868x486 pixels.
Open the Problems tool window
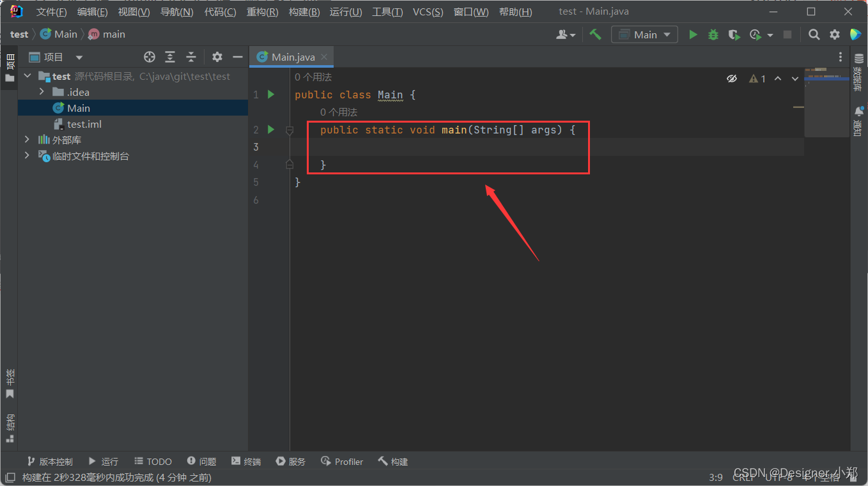201,461
